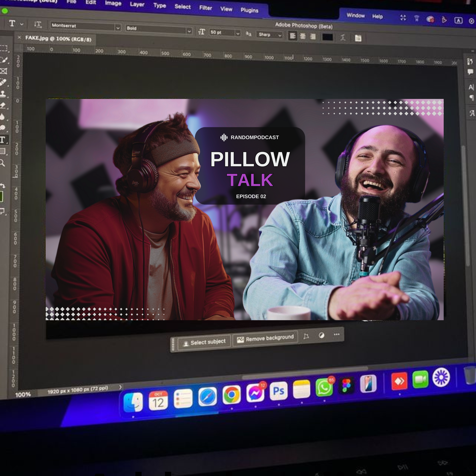Toggle the Character and Paragraph panels icon
Screen dimensions: 476x476
point(358,38)
